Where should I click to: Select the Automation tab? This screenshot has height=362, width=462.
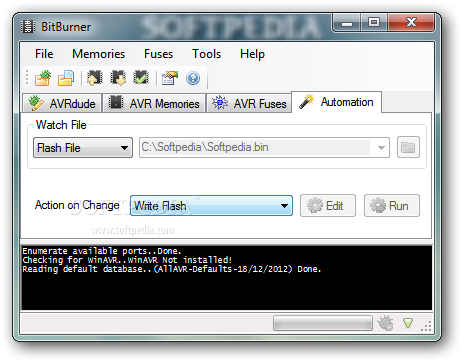click(x=337, y=102)
